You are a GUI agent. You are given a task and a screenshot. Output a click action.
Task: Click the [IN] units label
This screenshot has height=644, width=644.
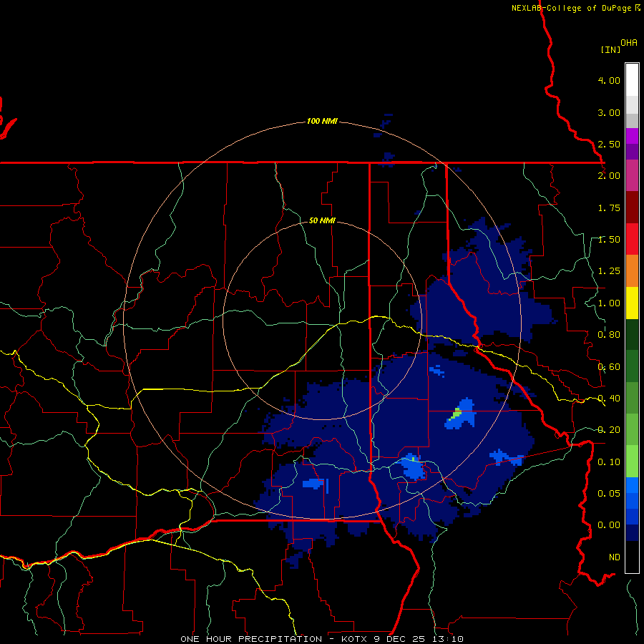pyautogui.click(x=611, y=49)
